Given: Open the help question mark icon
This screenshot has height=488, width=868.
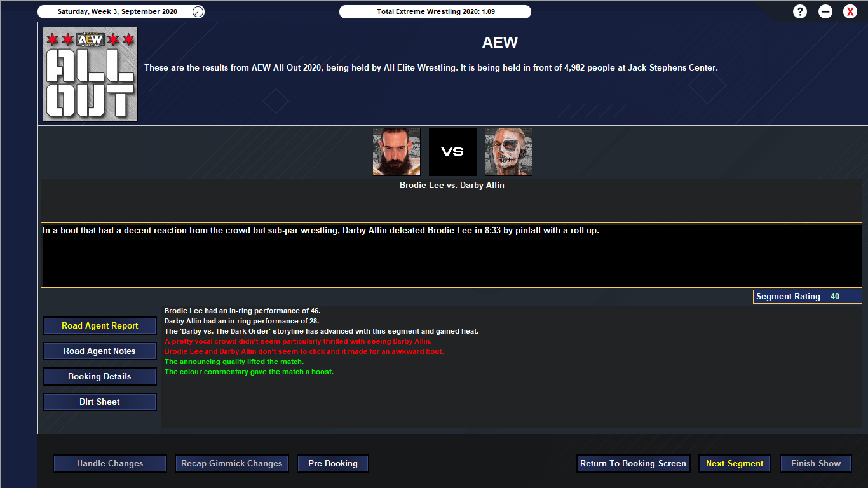Looking at the screenshot, I should pyautogui.click(x=800, y=11).
